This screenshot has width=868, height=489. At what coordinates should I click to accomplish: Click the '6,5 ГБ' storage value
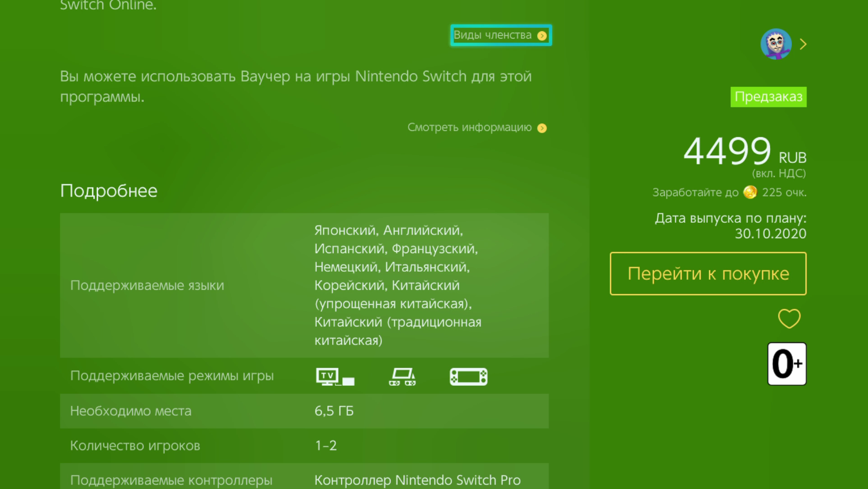pyautogui.click(x=334, y=411)
